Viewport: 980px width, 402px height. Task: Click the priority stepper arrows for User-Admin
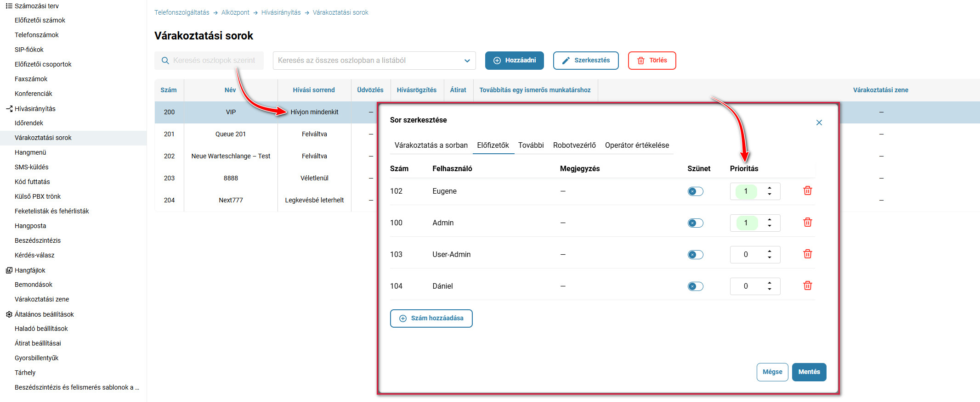tap(769, 254)
